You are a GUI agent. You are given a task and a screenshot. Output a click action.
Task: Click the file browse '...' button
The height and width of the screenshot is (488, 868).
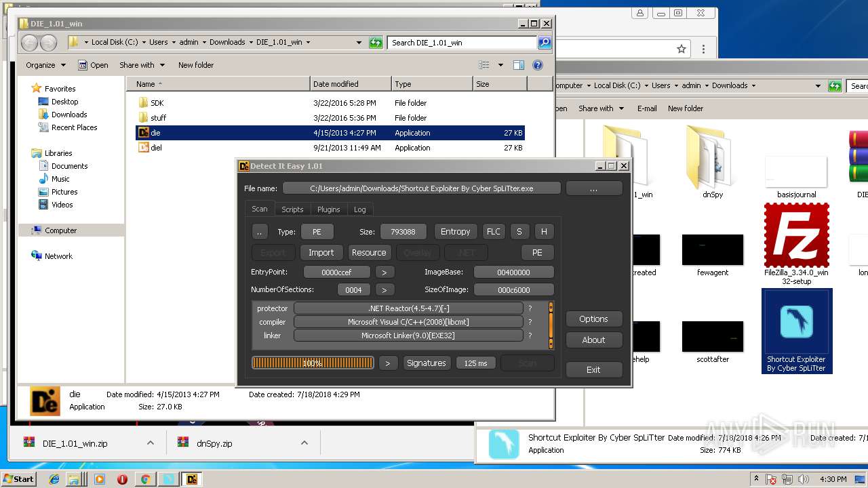tap(593, 188)
